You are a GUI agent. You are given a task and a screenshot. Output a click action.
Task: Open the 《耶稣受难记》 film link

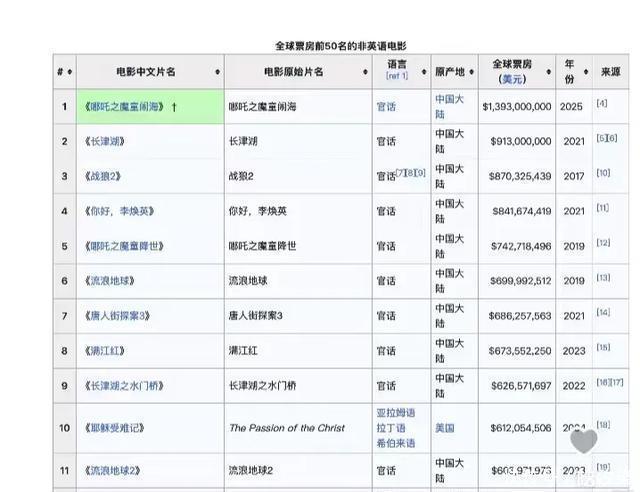pos(114,428)
